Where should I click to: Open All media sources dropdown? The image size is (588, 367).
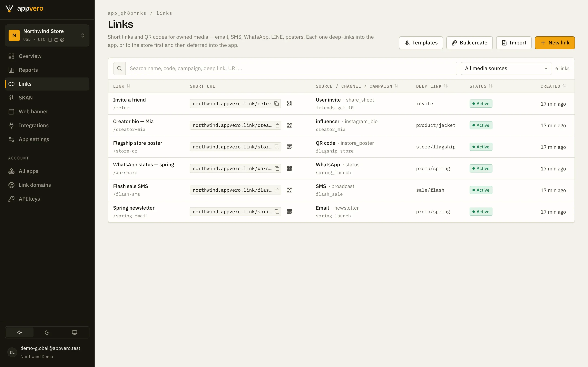tap(506, 69)
